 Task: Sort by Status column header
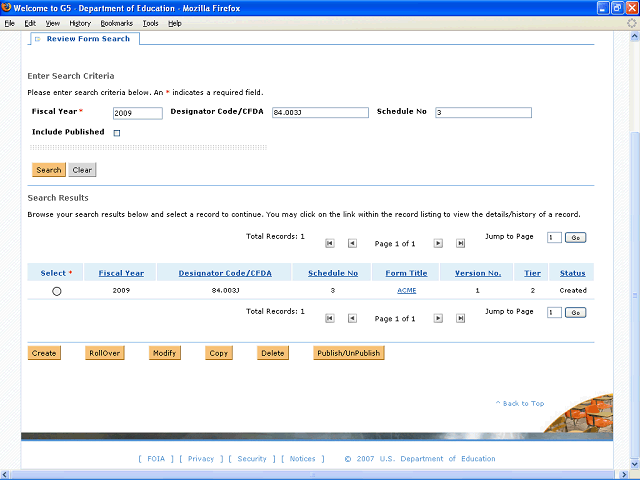[573, 273]
